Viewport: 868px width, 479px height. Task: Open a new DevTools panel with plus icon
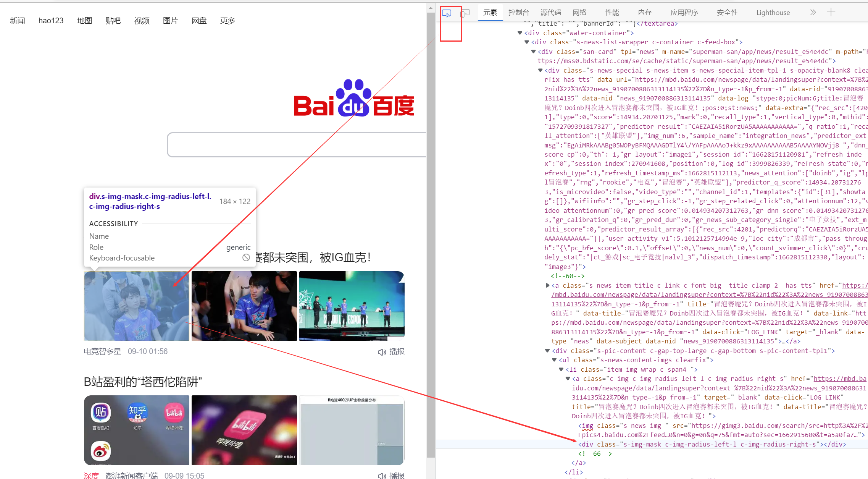point(831,12)
